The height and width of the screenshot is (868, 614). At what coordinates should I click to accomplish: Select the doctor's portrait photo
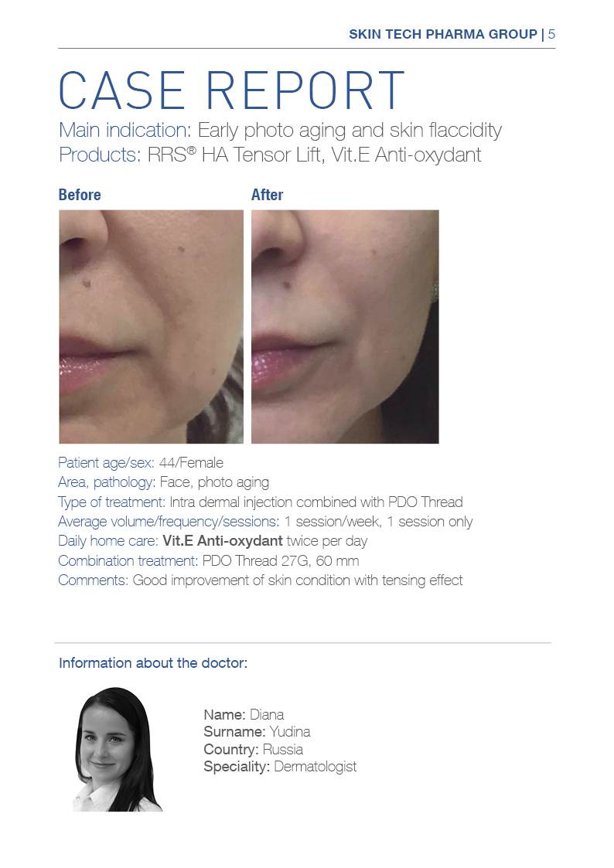point(118,750)
